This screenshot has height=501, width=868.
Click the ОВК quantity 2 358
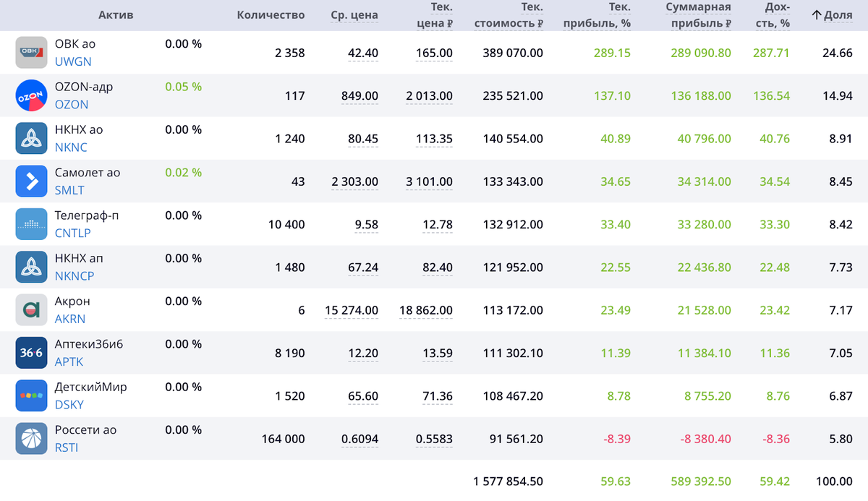coord(290,53)
